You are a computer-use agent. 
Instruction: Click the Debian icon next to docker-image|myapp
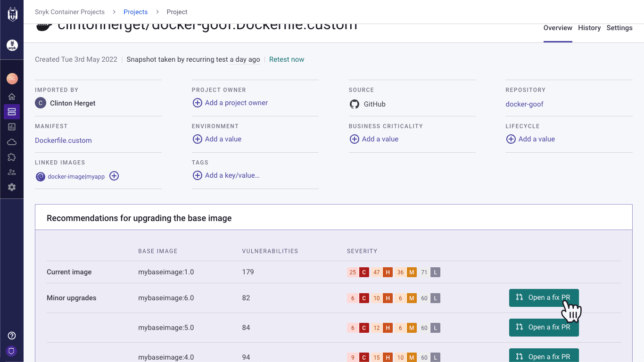(x=41, y=177)
